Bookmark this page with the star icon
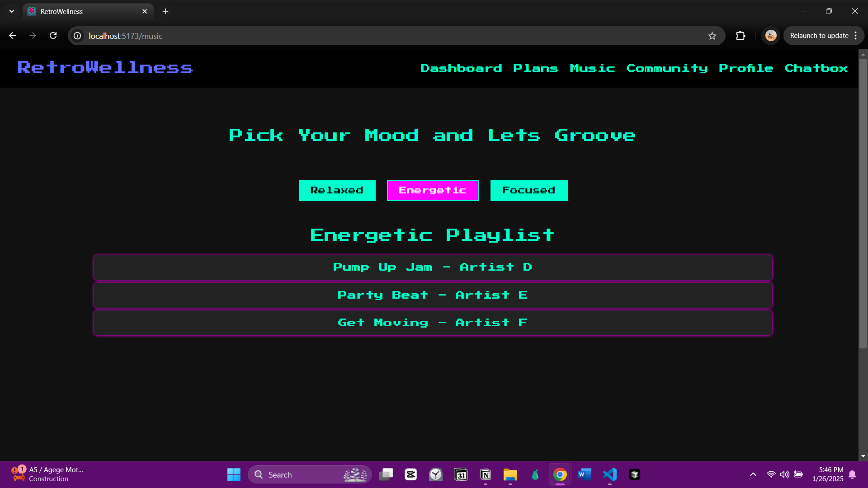The width and height of the screenshot is (868, 488). click(x=712, y=36)
